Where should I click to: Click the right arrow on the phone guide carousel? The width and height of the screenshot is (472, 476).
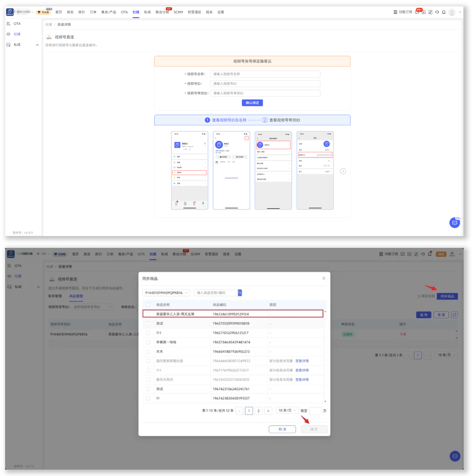pos(343,171)
